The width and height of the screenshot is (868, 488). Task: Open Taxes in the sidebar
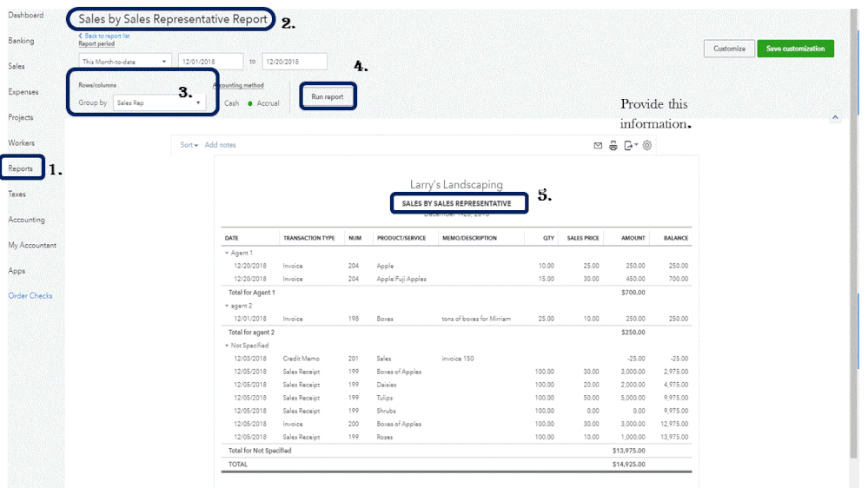coord(17,195)
